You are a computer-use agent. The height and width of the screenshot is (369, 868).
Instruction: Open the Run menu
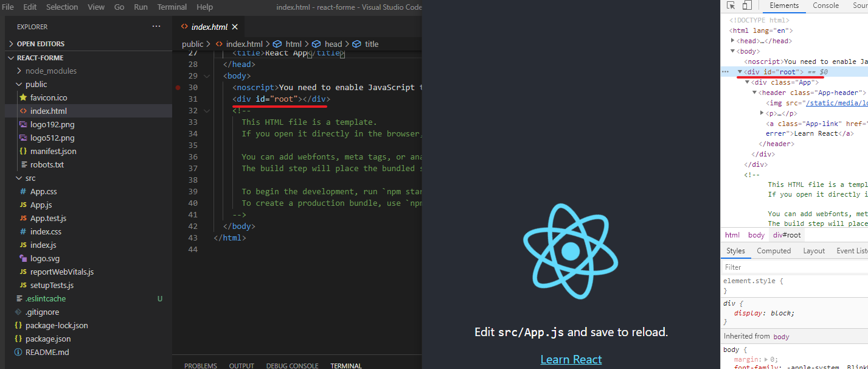pyautogui.click(x=141, y=7)
